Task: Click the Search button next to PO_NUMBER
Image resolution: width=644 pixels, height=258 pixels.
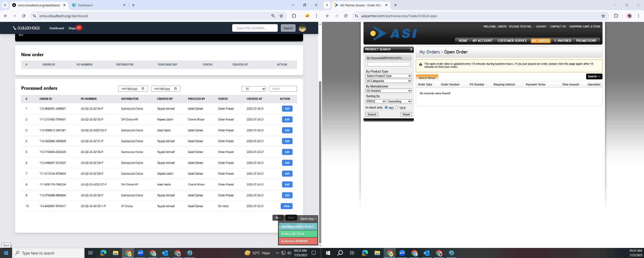Action: click(x=288, y=28)
